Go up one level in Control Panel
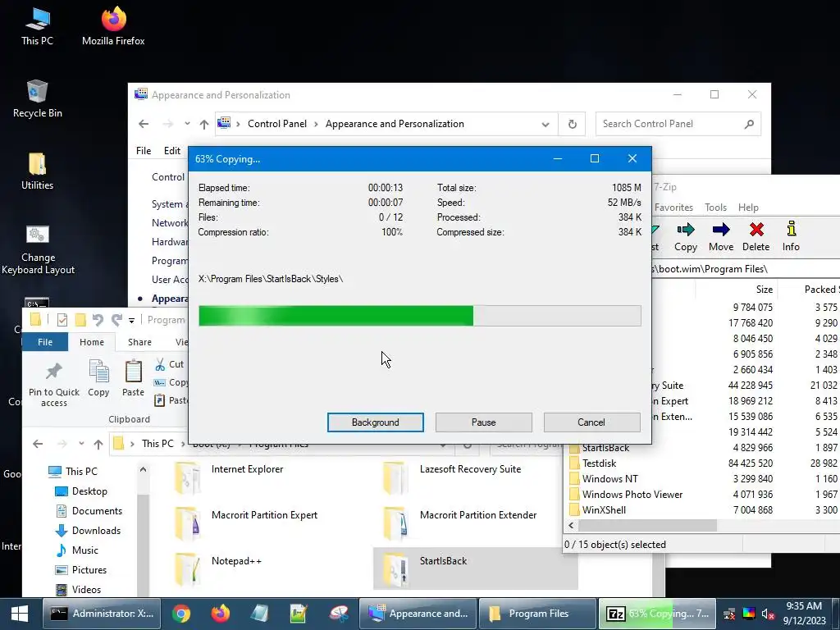This screenshot has width=840, height=630. coord(204,125)
